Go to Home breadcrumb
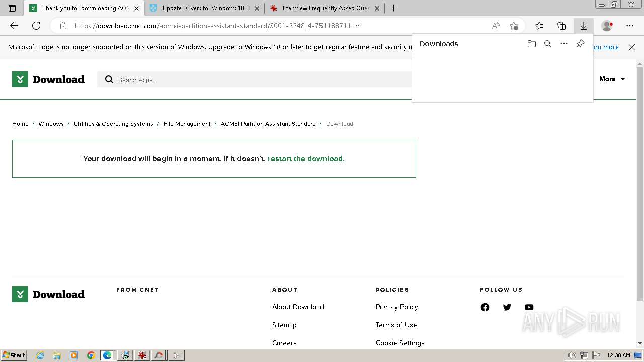 (x=20, y=124)
